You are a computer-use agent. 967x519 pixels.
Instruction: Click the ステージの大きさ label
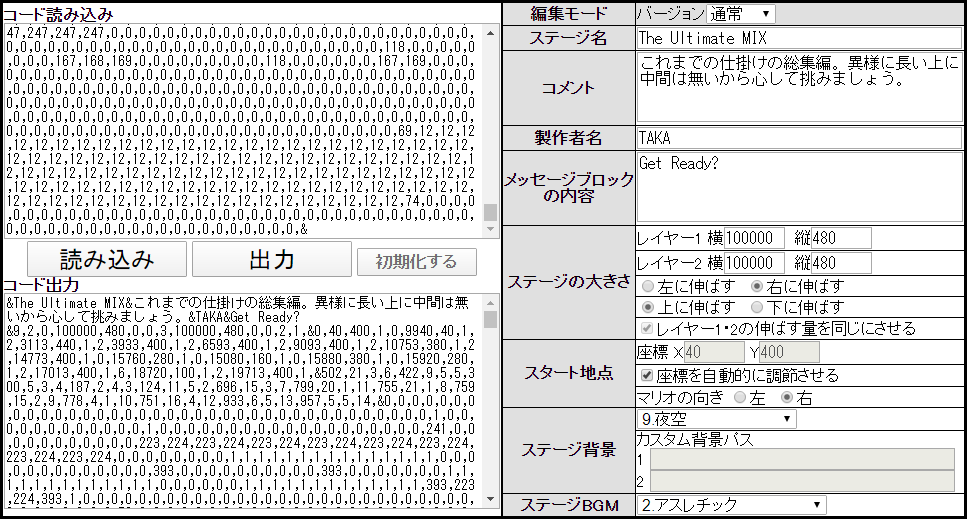(x=568, y=282)
